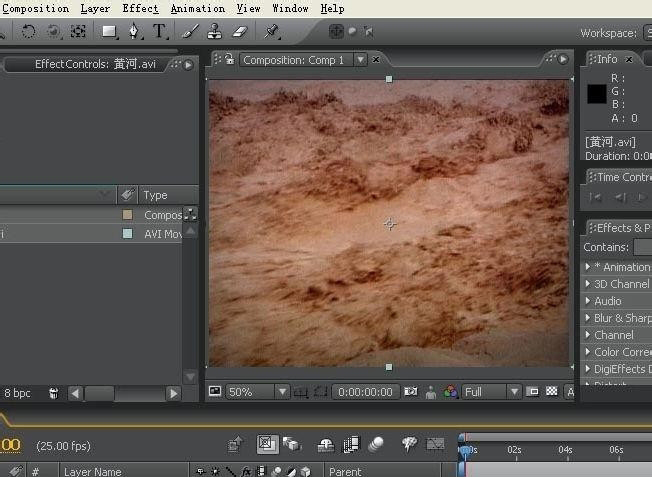This screenshot has height=477, width=652.
Task: Toggle the transparency grid in viewer
Action: click(x=551, y=392)
